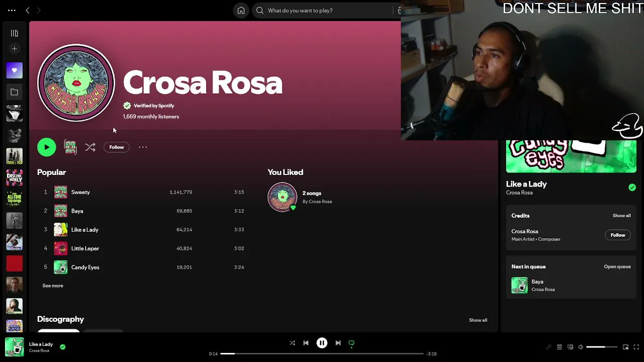Toggle the saved checkmark in Now Playing panel

[632, 188]
